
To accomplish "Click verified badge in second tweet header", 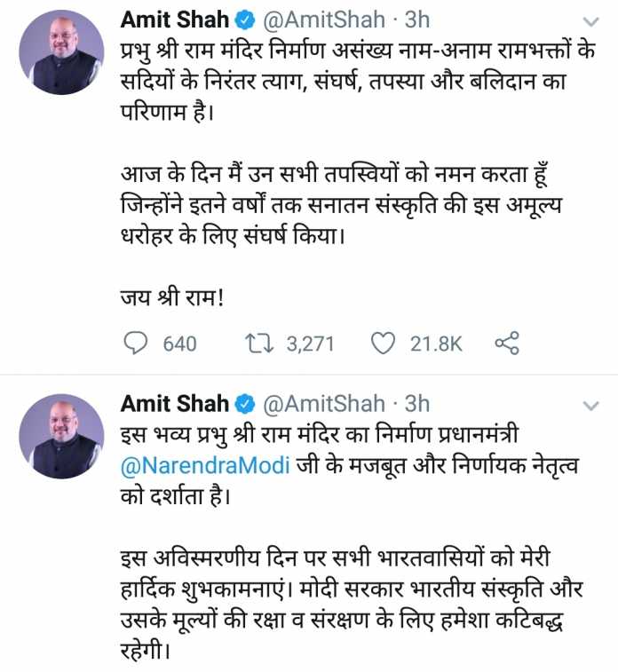I will pos(246,404).
